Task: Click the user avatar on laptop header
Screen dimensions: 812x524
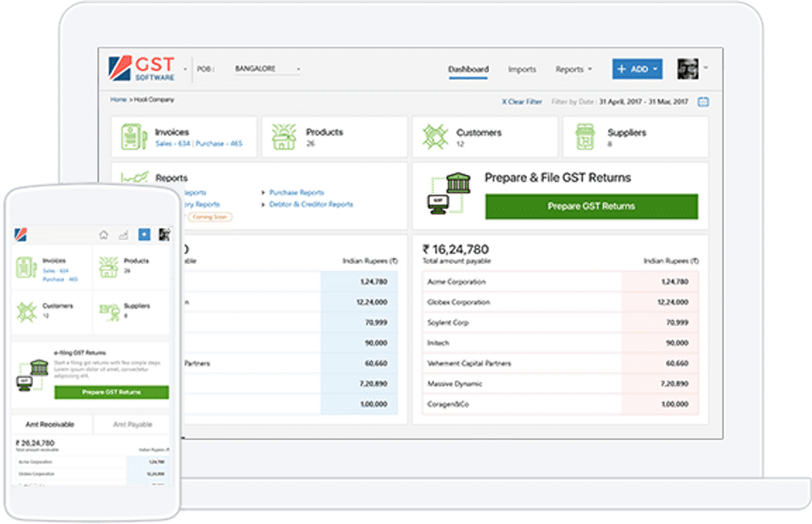Action: [688, 69]
